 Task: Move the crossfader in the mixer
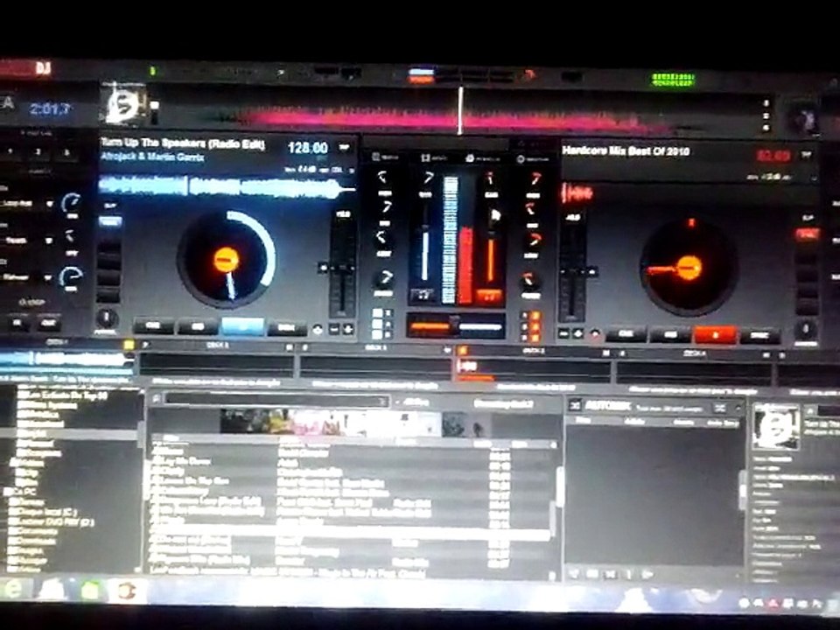[455, 325]
